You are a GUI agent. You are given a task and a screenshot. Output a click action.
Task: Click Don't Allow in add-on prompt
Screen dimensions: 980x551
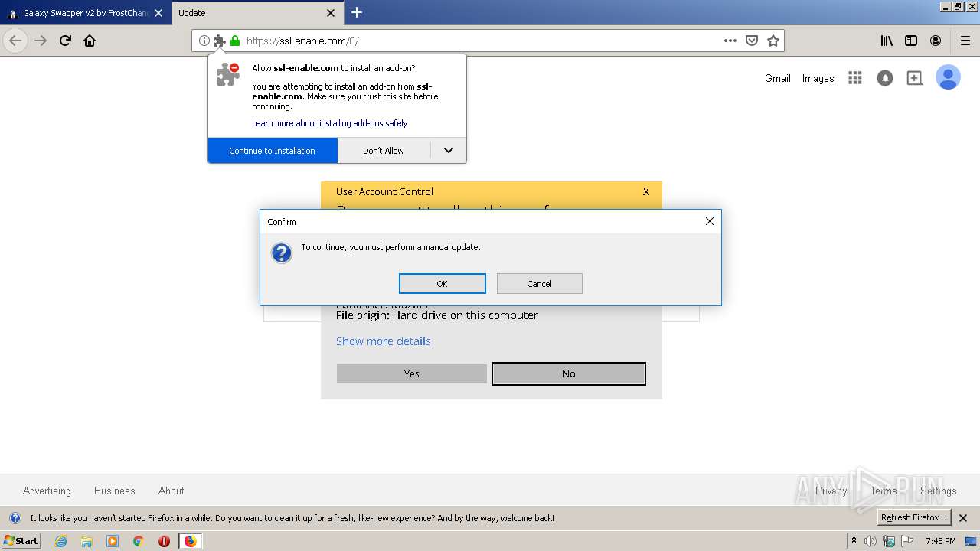click(x=384, y=151)
